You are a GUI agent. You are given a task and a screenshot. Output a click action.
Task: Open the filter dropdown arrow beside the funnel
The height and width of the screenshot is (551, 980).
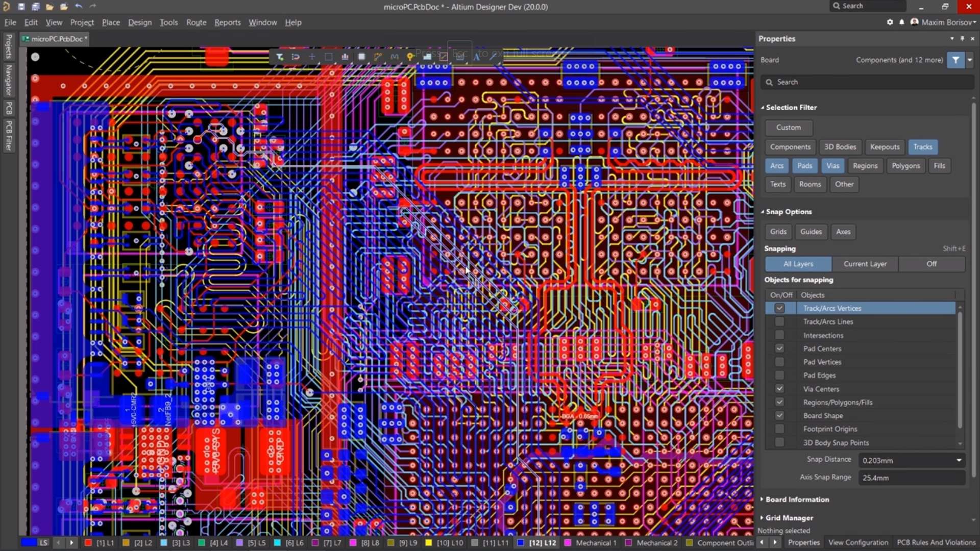(970, 60)
